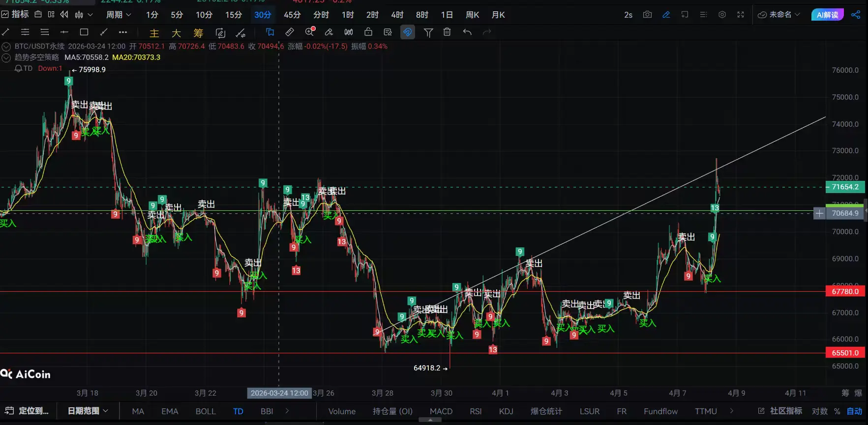The height and width of the screenshot is (425, 868).
Task: Select the trend line drawing tool
Action: point(6,32)
